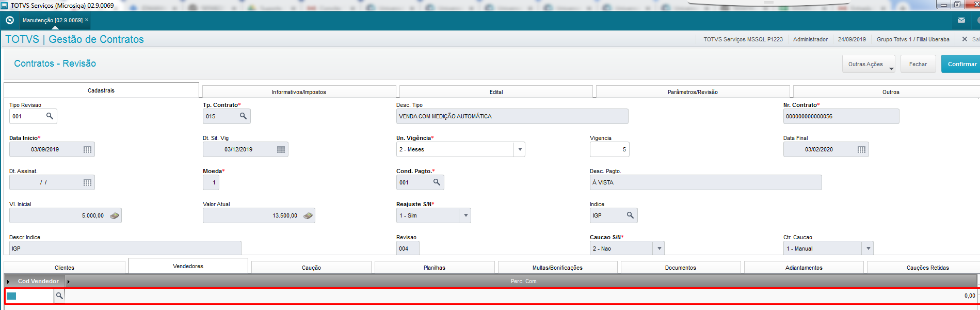
Task: Open the Multas/Bonificações grid tab
Action: tap(557, 268)
